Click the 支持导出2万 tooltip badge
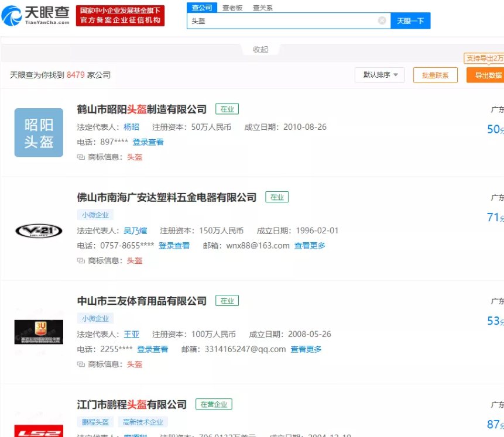 [x=484, y=58]
